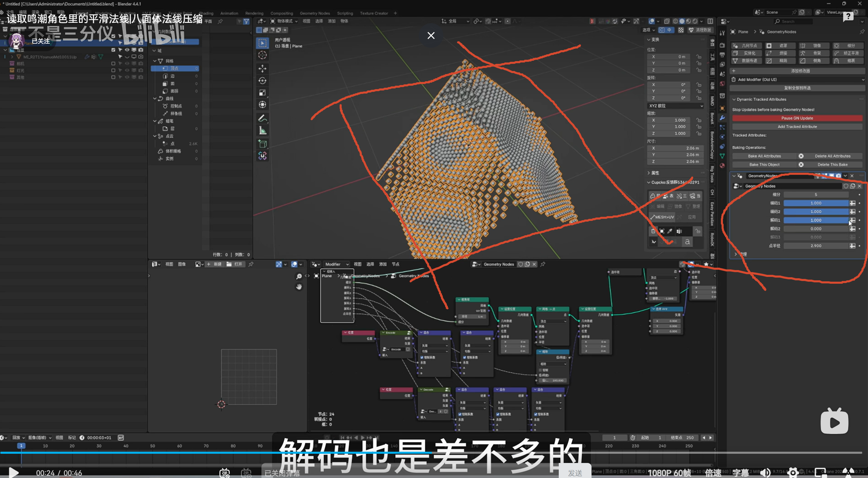Click Bake All Attributes button
Image resolution: width=868 pixels, height=478 pixels.
[x=764, y=156]
